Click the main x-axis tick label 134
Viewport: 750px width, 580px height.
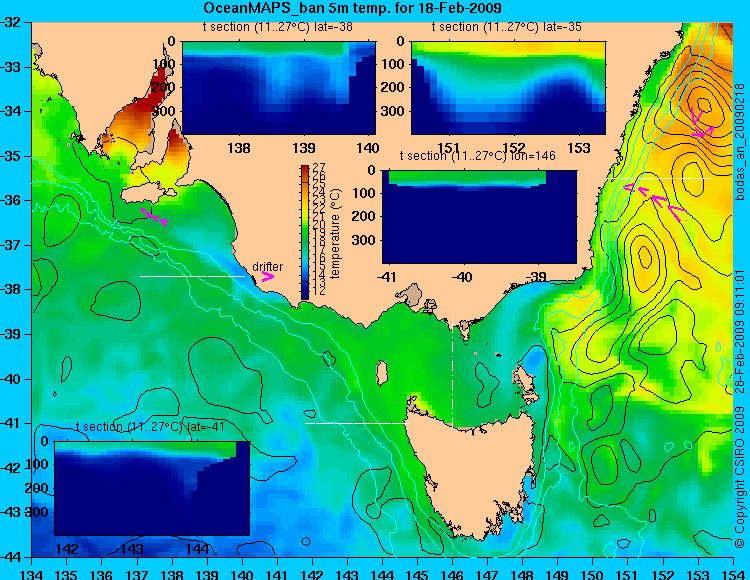32,573
